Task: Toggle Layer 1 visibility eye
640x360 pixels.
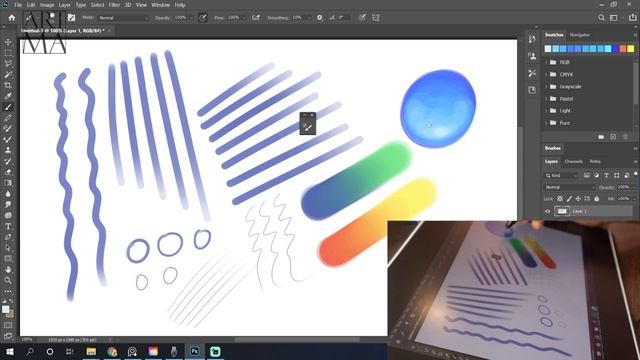Action: point(548,211)
